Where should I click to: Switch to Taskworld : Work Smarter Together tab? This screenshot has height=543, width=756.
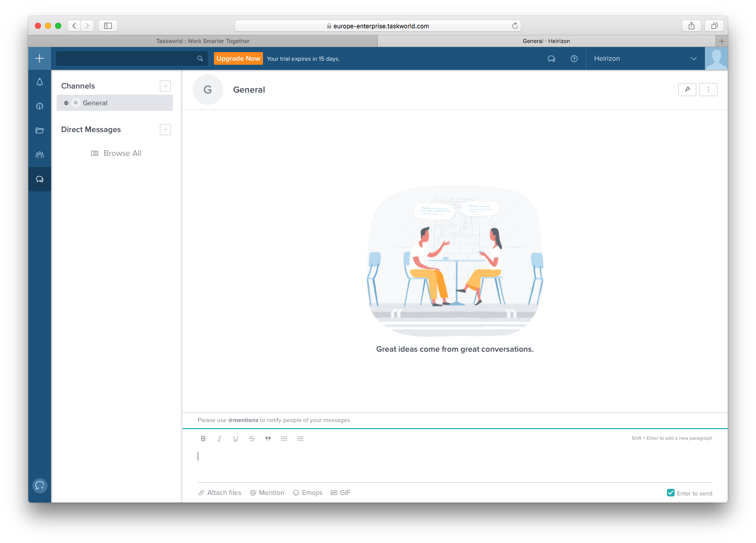point(203,41)
